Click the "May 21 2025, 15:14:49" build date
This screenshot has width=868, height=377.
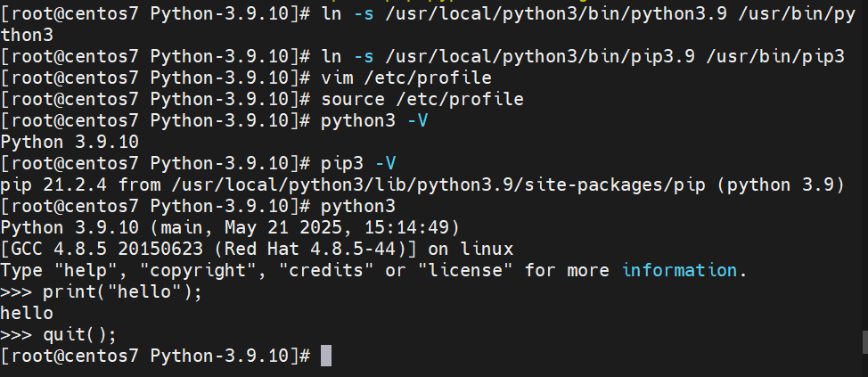click(337, 227)
